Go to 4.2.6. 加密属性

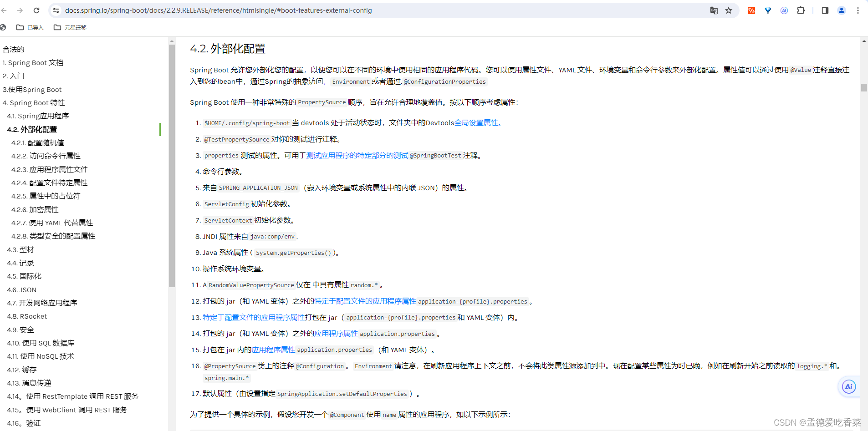pos(35,210)
